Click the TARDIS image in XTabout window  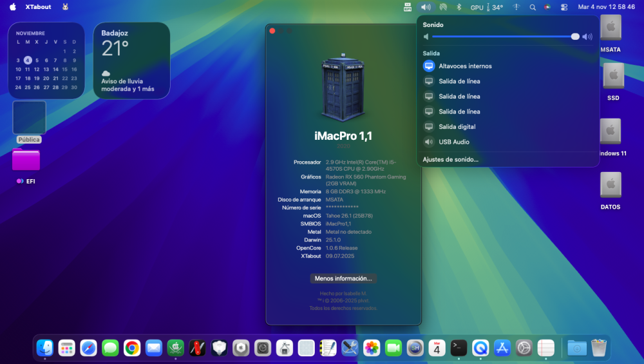pos(343,87)
